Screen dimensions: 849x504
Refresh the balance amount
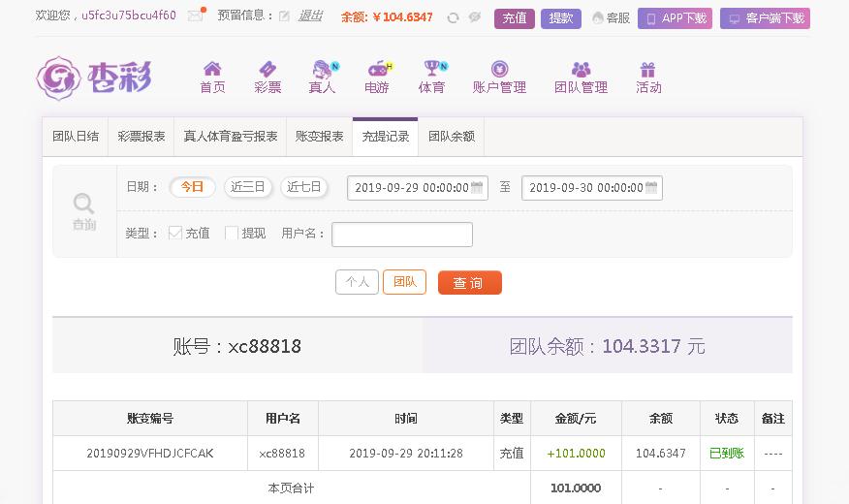(x=454, y=17)
